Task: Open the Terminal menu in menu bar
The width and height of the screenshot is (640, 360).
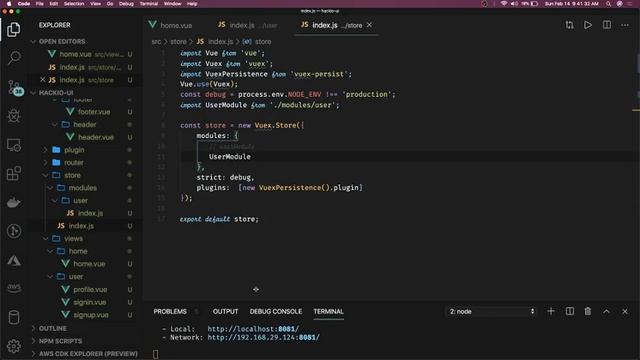Action: point(149,4)
